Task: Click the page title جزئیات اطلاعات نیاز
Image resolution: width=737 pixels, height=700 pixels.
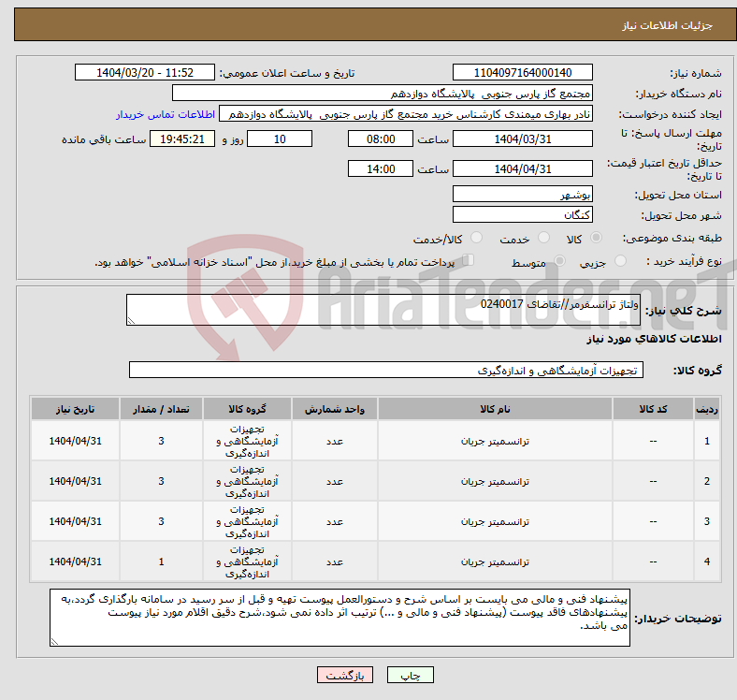Action: 667,25
